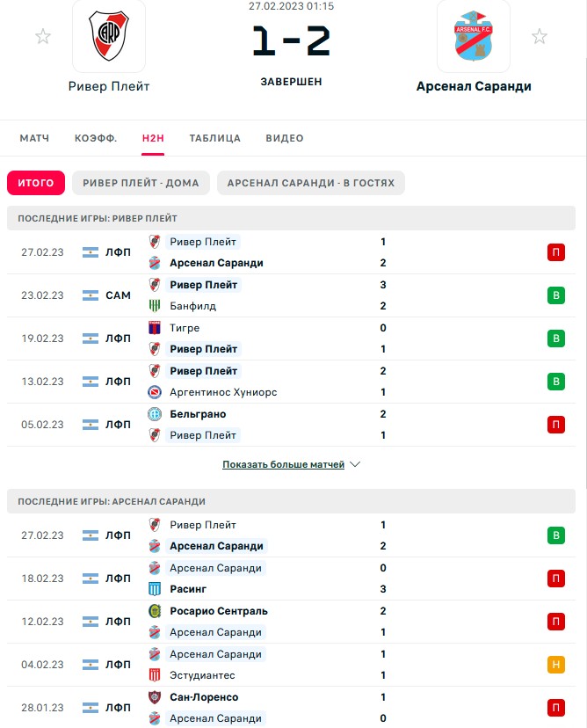Viewport: 587px width, 728px height.
Task: Expand Показать больше матчей chevron
Action: click(355, 464)
